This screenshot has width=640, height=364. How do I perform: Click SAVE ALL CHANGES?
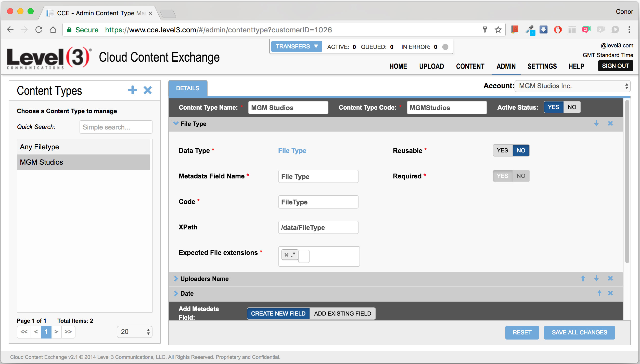coord(579,332)
